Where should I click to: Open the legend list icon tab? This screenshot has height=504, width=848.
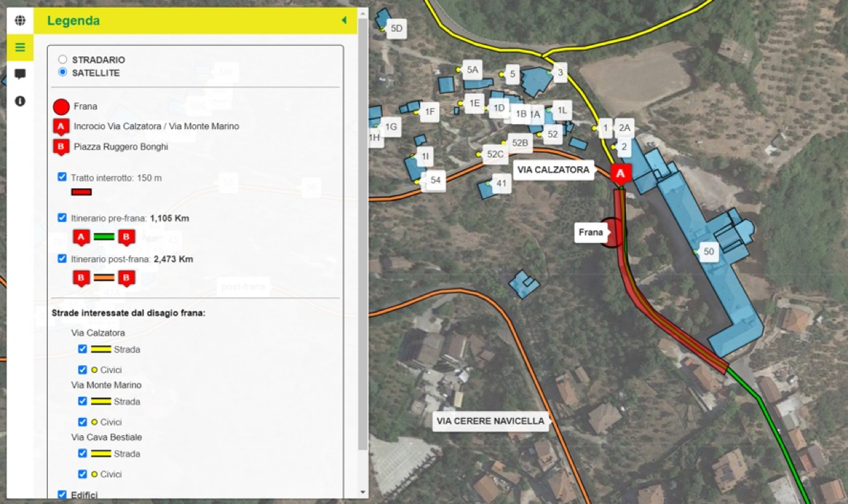pyautogui.click(x=20, y=47)
